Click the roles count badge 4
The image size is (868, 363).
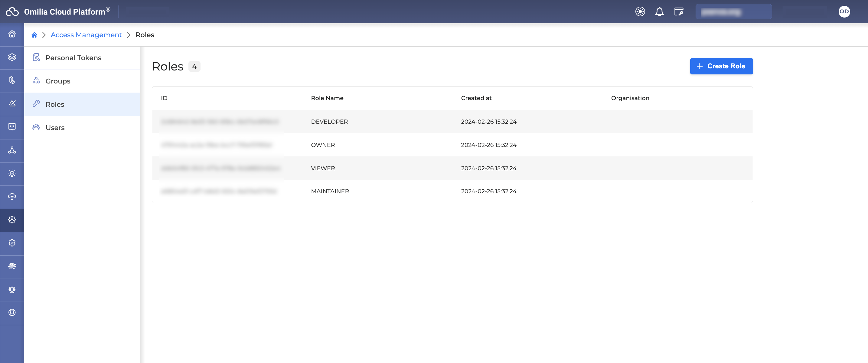click(194, 66)
